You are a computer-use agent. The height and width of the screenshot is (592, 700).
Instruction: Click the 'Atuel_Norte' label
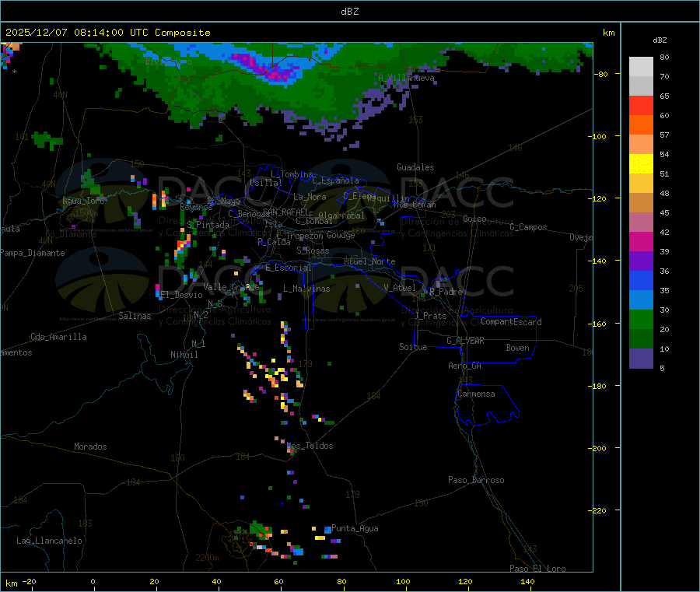(x=369, y=261)
